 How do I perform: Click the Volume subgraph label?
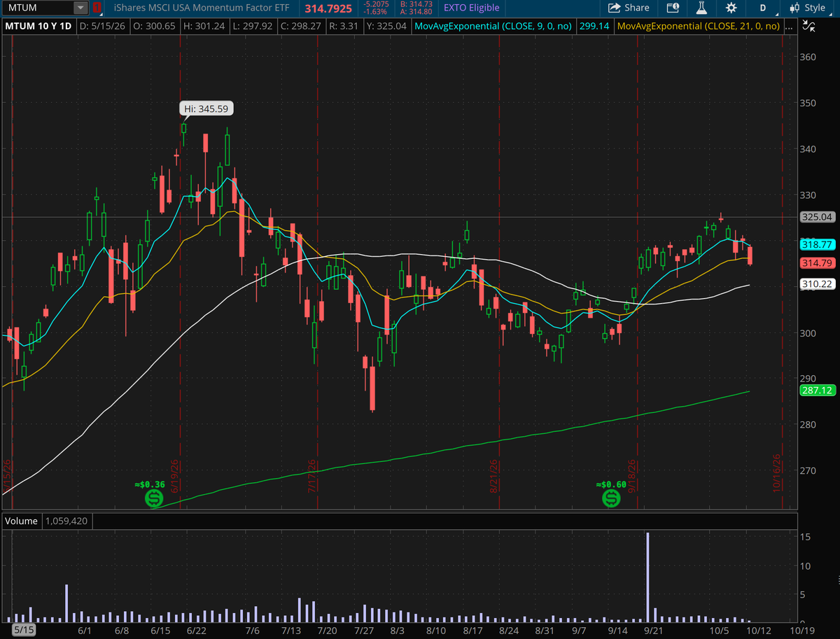[x=21, y=521]
